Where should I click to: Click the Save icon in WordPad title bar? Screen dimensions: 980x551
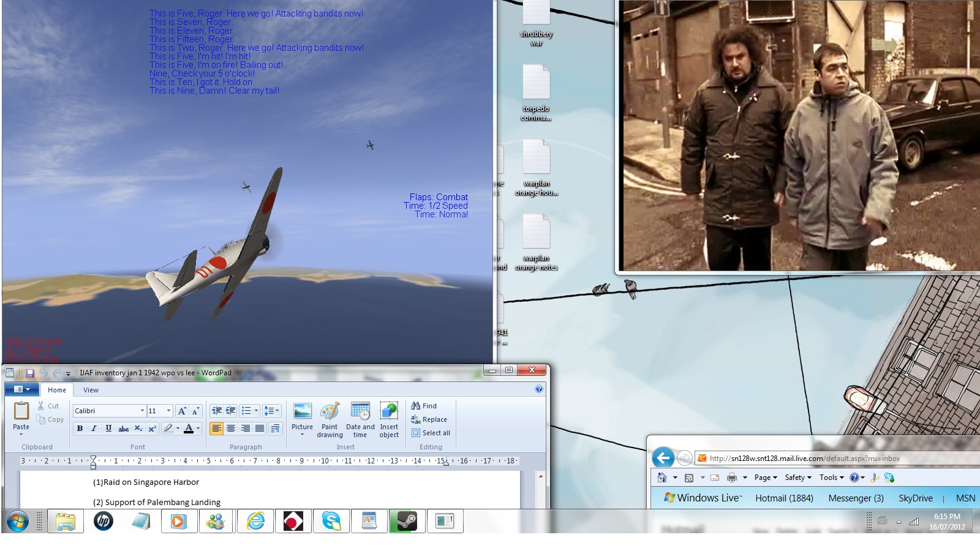point(29,373)
